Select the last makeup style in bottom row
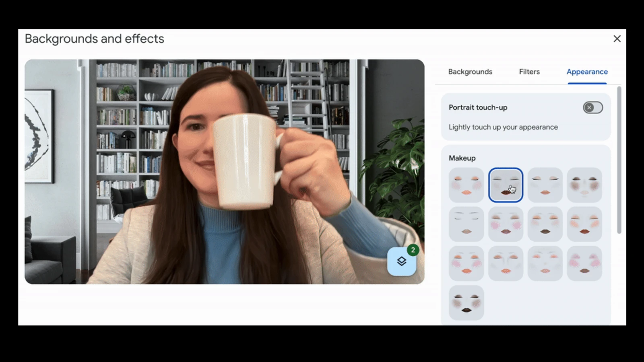This screenshot has height=362, width=644. tap(466, 302)
